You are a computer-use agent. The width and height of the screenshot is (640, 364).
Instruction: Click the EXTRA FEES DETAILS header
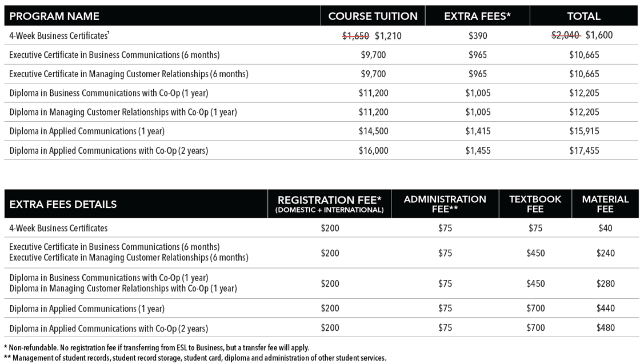(63, 204)
